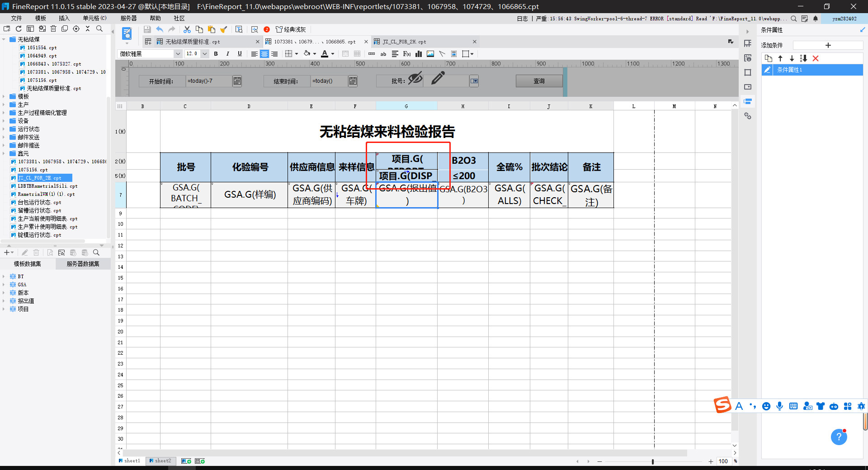Open background fill color bucket
The height and width of the screenshot is (470, 868).
(307, 54)
